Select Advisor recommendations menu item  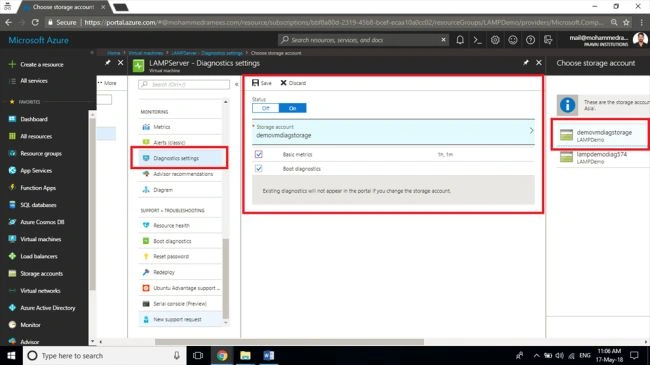(x=180, y=174)
